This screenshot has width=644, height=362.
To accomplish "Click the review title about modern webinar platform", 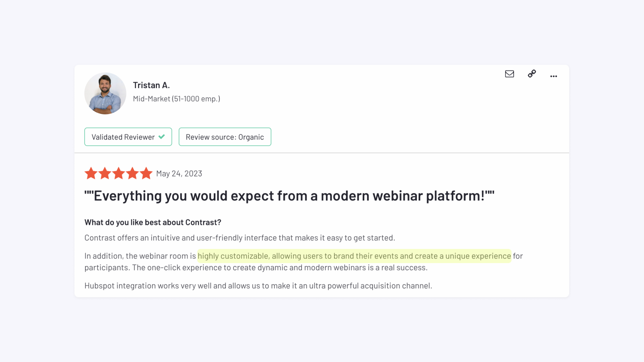I will pos(289,196).
